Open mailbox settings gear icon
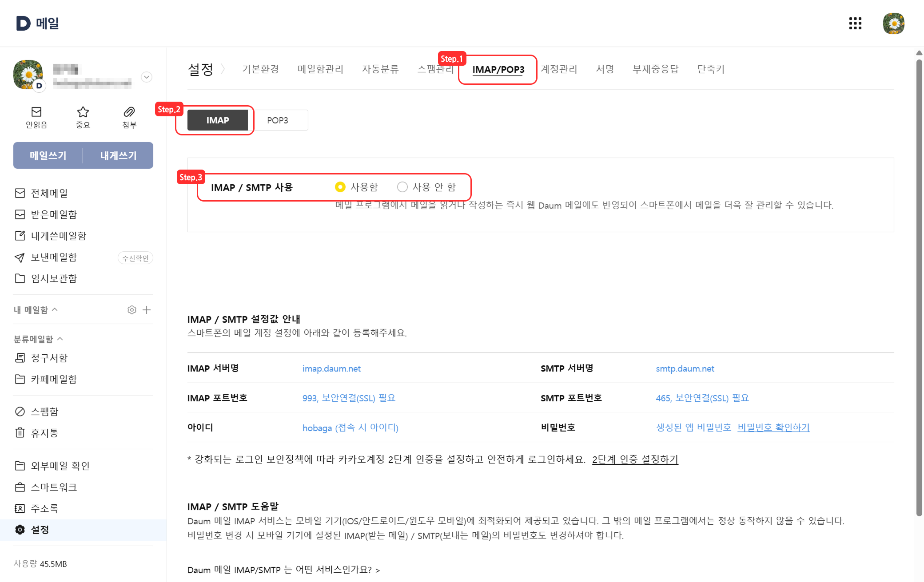The image size is (924, 582). [x=132, y=310]
